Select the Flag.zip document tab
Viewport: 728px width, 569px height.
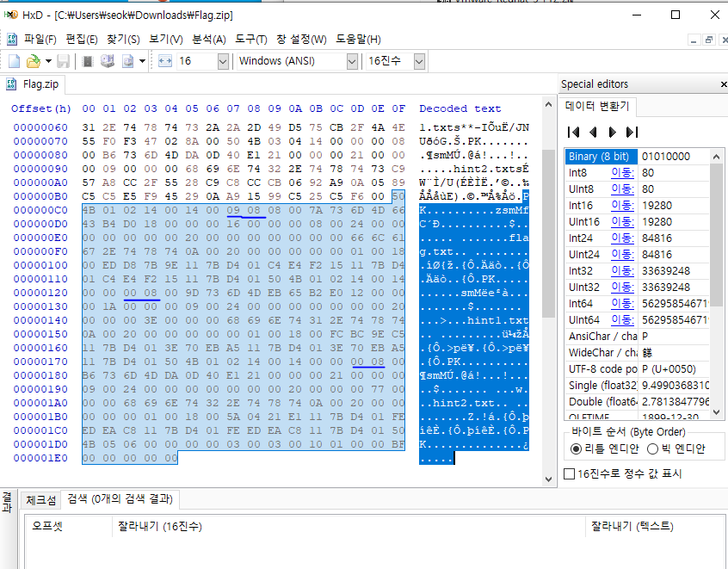click(x=34, y=84)
